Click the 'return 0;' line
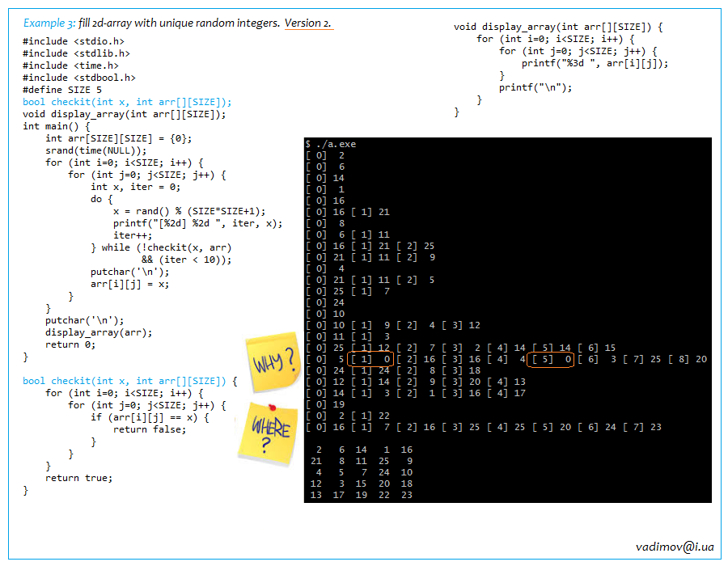The height and width of the screenshot is (566, 728). (x=70, y=344)
